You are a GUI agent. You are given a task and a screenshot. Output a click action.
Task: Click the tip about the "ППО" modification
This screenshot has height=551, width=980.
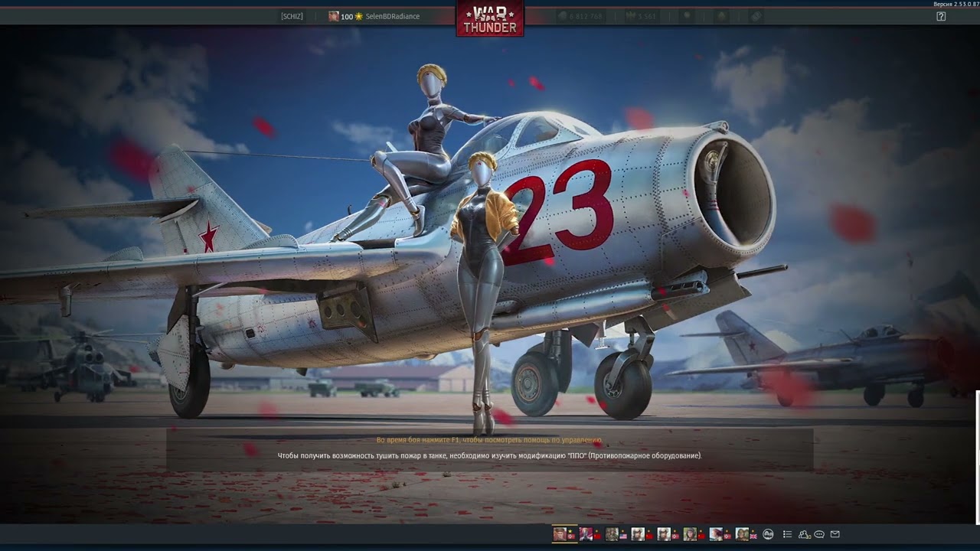click(489, 455)
